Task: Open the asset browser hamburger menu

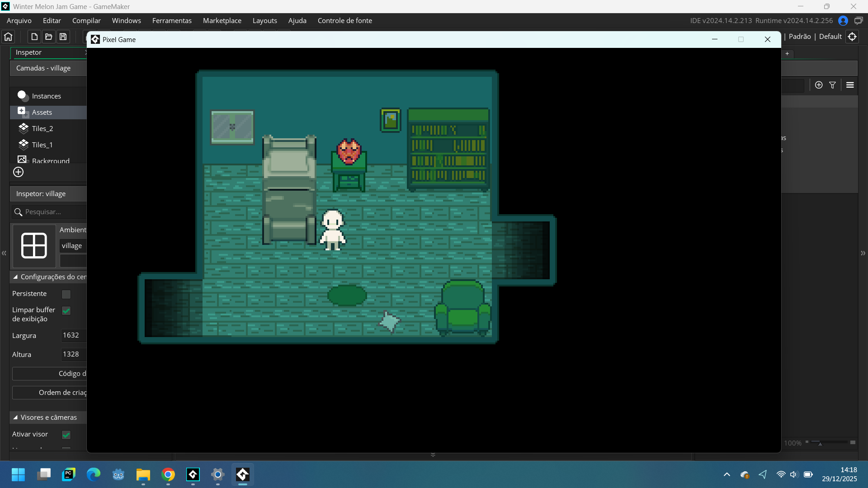Action: pos(850,85)
